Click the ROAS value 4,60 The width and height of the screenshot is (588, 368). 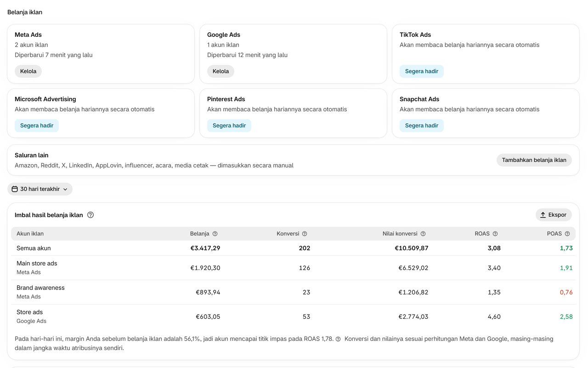point(494,316)
